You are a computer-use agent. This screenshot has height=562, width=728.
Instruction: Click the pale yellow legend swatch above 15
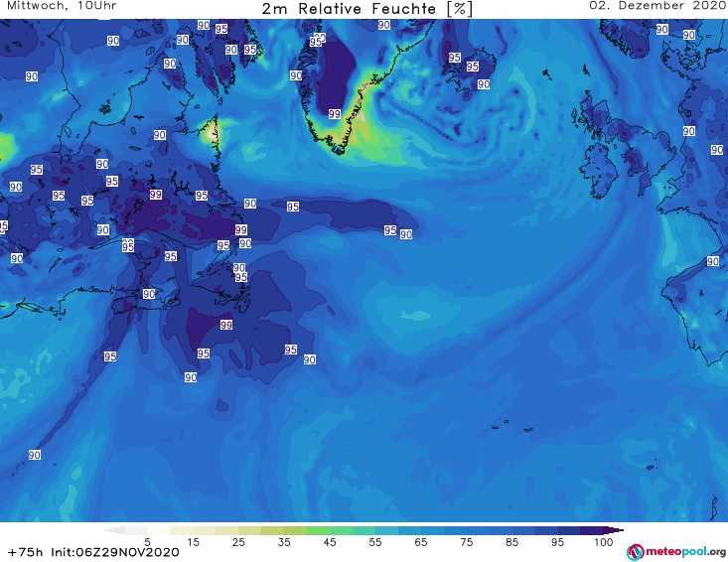182,530
